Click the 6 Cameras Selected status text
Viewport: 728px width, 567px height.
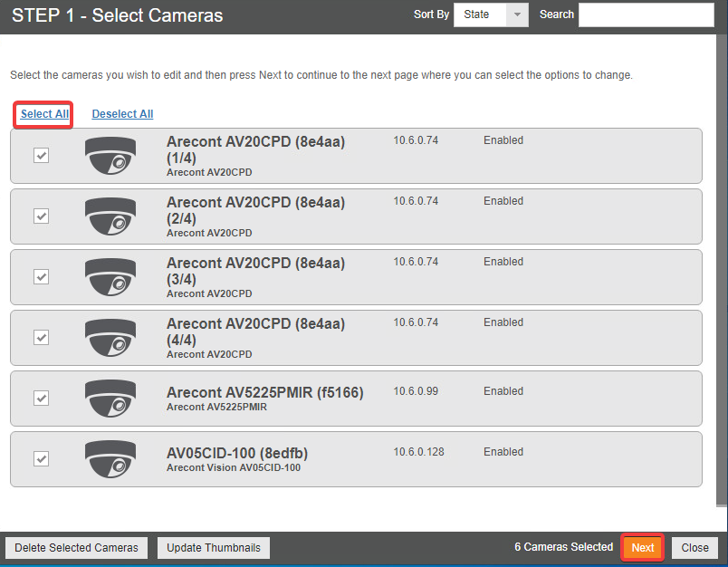click(x=563, y=547)
